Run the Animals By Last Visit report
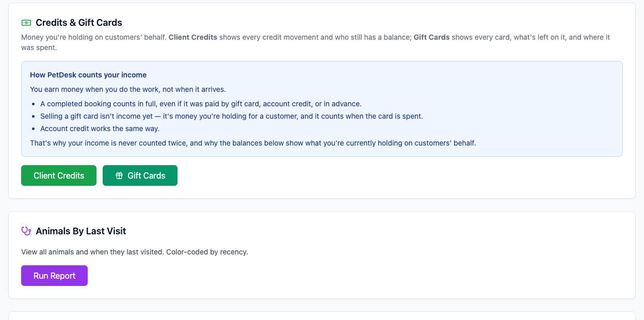This screenshot has height=320, width=644. (54, 276)
